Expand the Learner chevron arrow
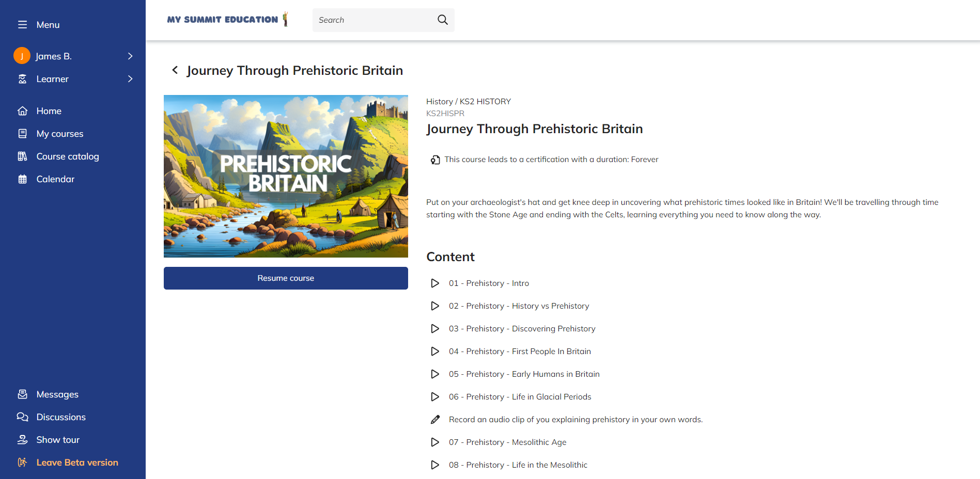 click(130, 79)
